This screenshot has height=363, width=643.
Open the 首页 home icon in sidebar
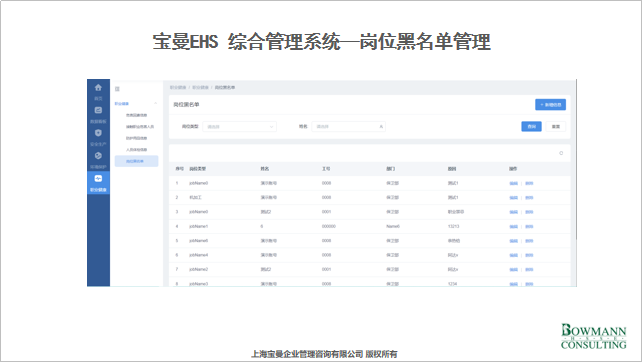pos(98,88)
